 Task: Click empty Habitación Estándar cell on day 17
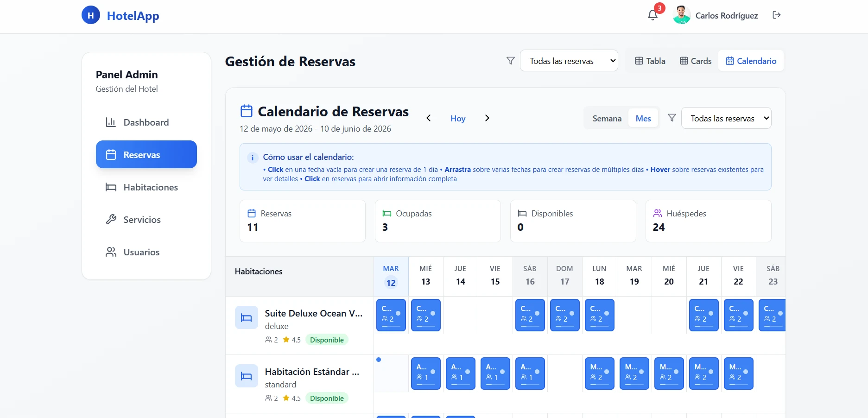coord(565,374)
